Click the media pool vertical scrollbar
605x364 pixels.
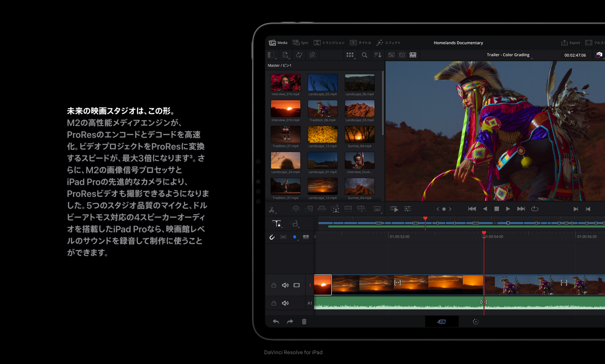383,103
